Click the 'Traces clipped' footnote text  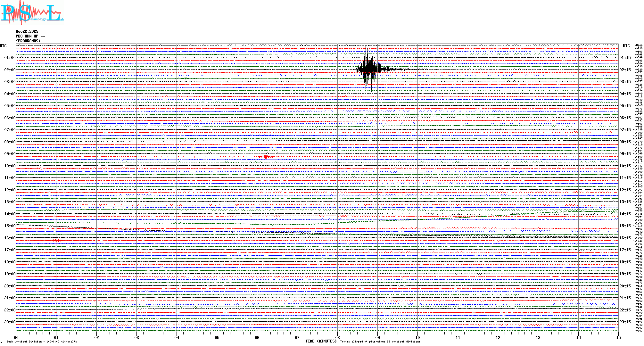(380, 342)
